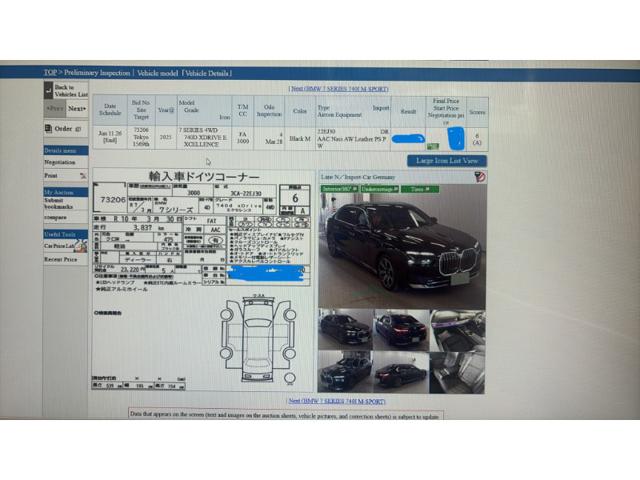Click the small green tag in price cell
640x480 pixels.
coord(433,146)
